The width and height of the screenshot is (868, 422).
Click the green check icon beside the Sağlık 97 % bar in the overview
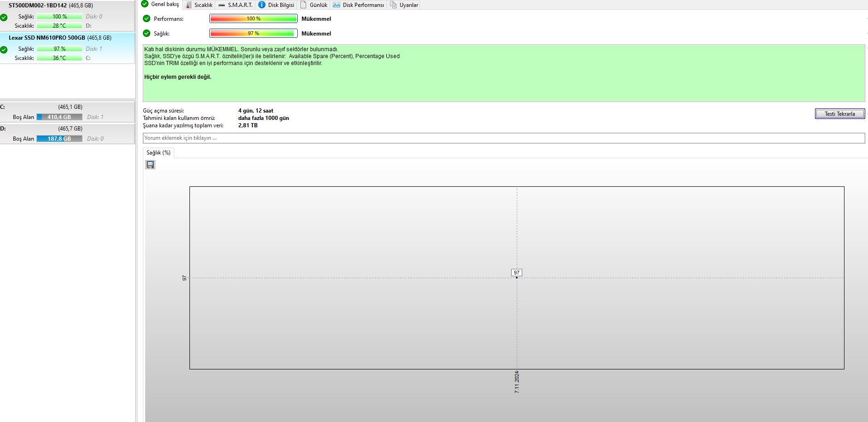[147, 33]
